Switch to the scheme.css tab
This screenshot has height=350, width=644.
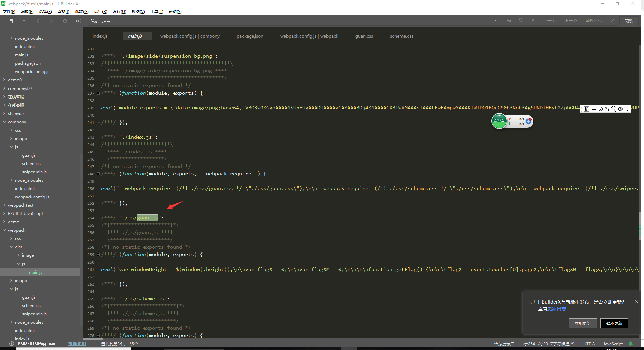pos(401,36)
